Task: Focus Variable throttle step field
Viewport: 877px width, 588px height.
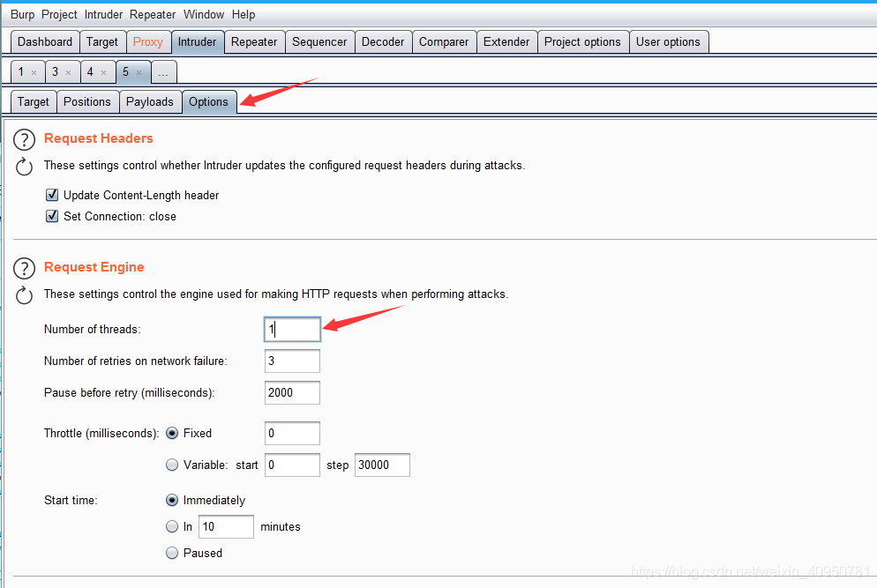Action: click(x=383, y=465)
